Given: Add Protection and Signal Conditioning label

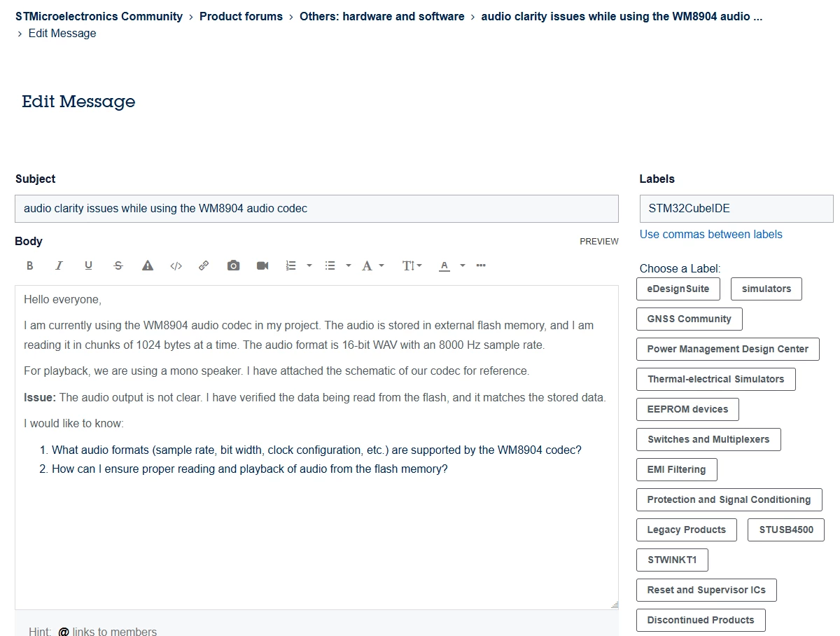Looking at the screenshot, I should click(x=729, y=499).
